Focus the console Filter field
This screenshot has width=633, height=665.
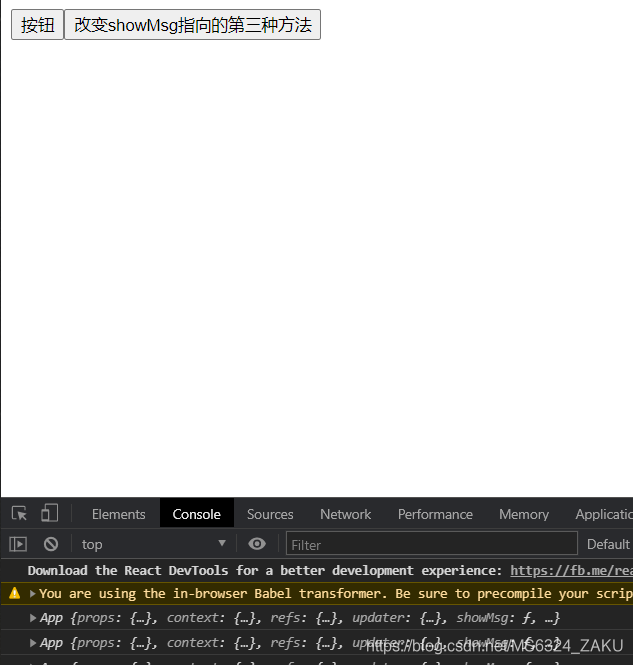point(432,543)
